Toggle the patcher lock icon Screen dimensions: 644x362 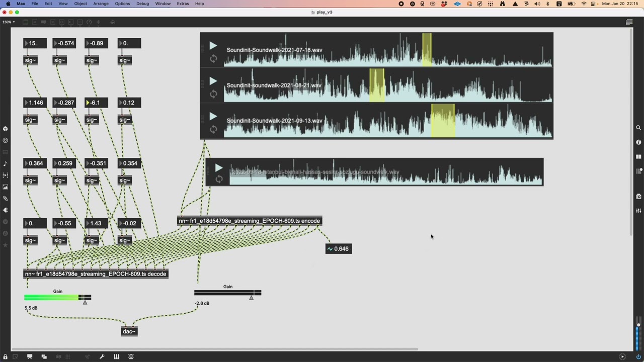point(5,356)
